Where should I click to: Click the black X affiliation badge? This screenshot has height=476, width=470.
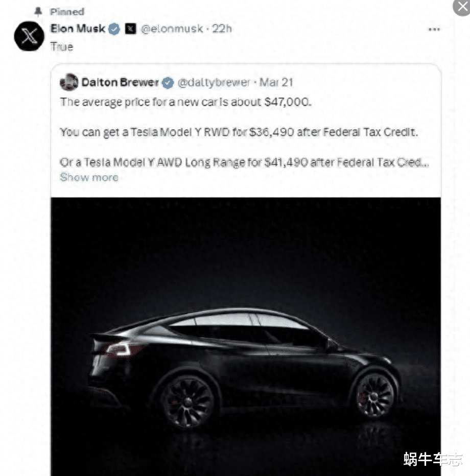coord(131,29)
